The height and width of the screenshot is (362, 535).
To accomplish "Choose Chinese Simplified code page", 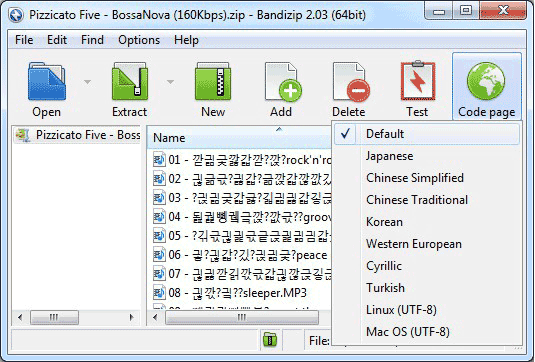I will pyautogui.click(x=426, y=178).
